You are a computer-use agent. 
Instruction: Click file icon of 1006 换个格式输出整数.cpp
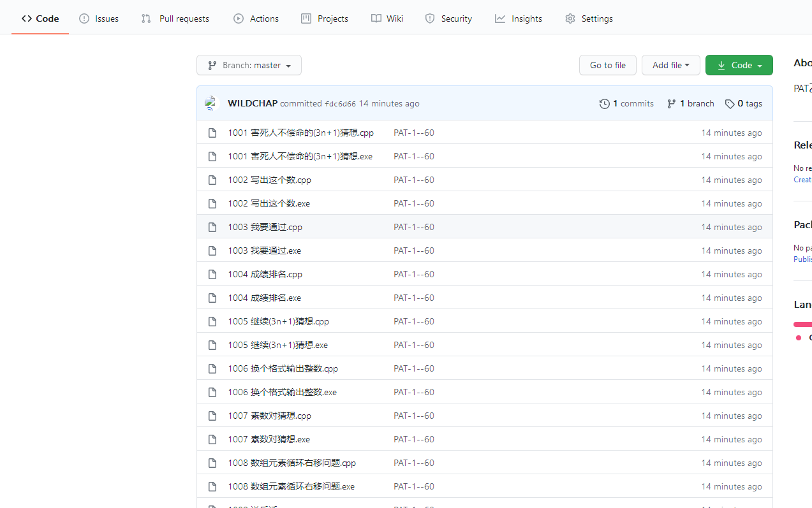(x=212, y=368)
